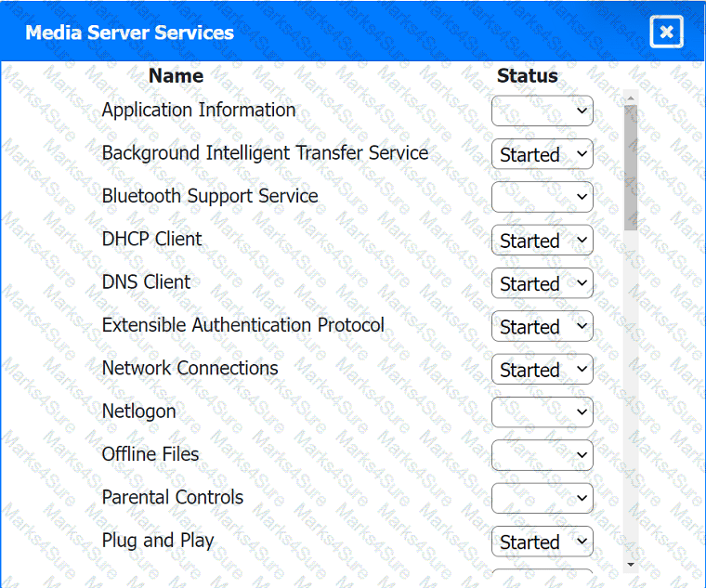Open Network Connections status dropdown
The image size is (706, 588).
(542, 370)
